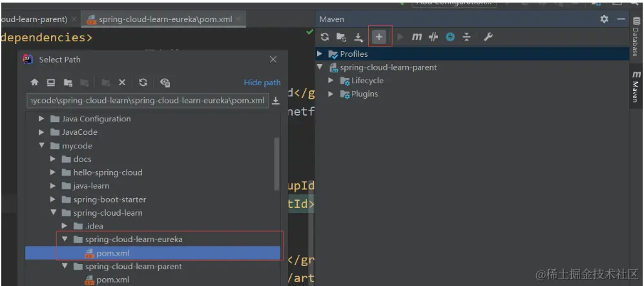Select Maven side tool window tab

(637, 86)
